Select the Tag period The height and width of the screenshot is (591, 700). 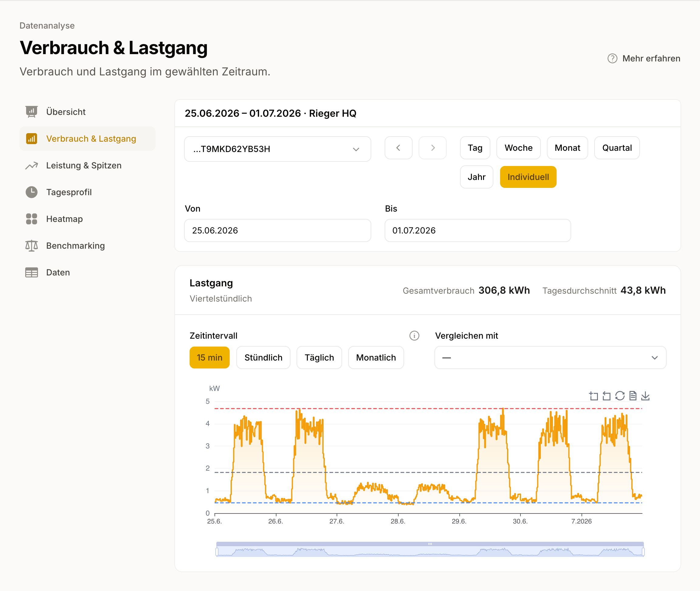[x=475, y=148]
